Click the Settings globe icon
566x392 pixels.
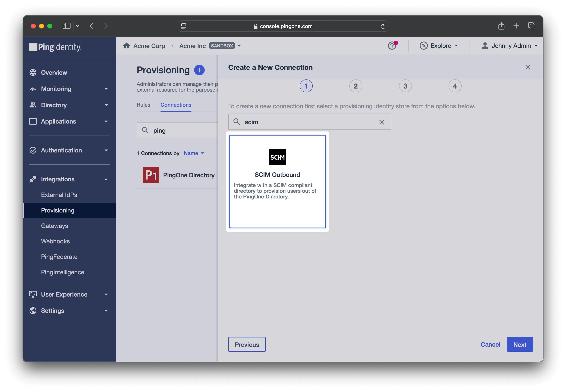click(33, 310)
